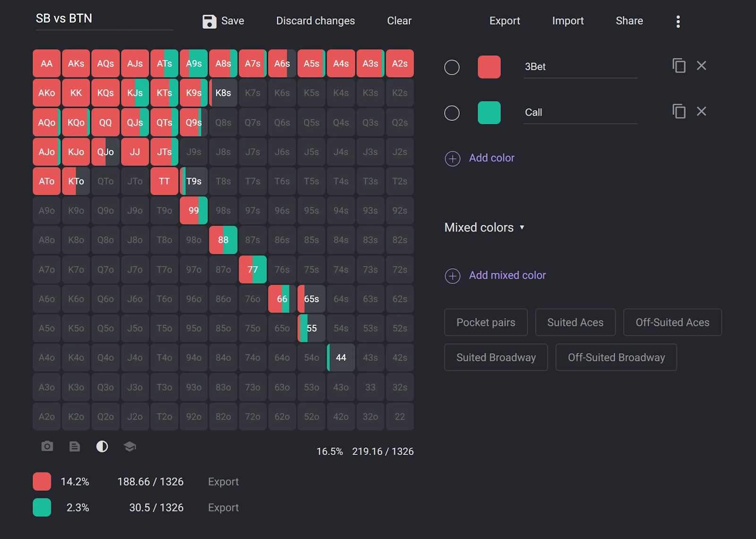Duplicate the Call color row
756x539 pixels.
[x=679, y=111]
